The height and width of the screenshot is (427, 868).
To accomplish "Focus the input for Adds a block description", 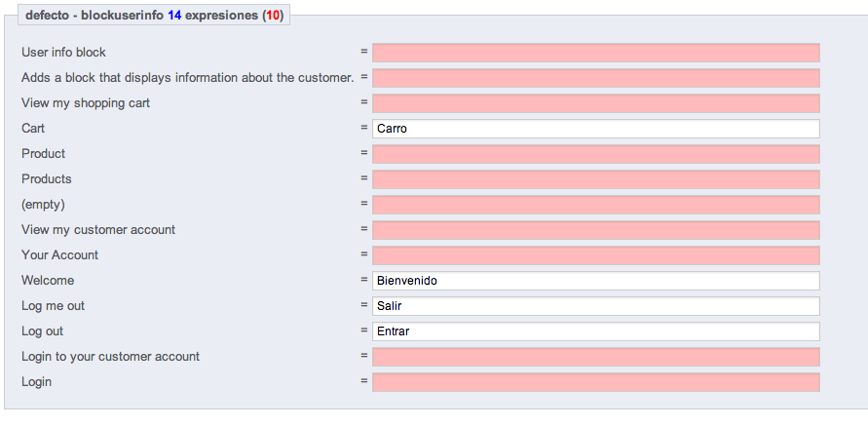I will click(x=595, y=78).
